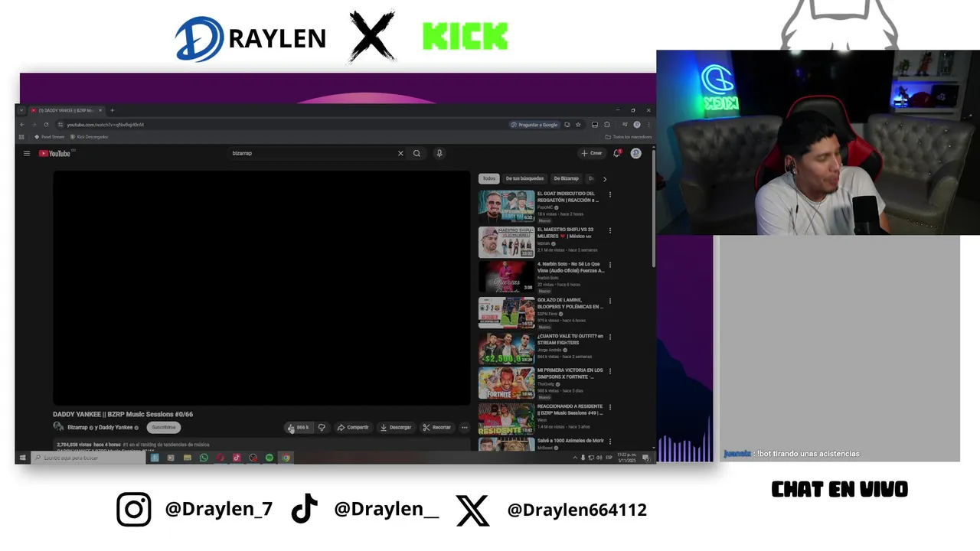
Task: Click the YouTube page vertical scrollbar
Action: click(653, 208)
